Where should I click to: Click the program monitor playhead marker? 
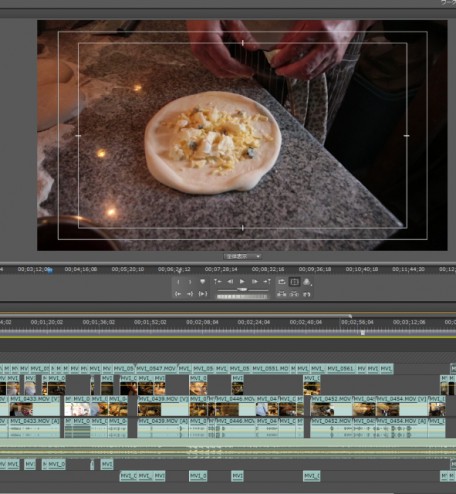click(50, 271)
